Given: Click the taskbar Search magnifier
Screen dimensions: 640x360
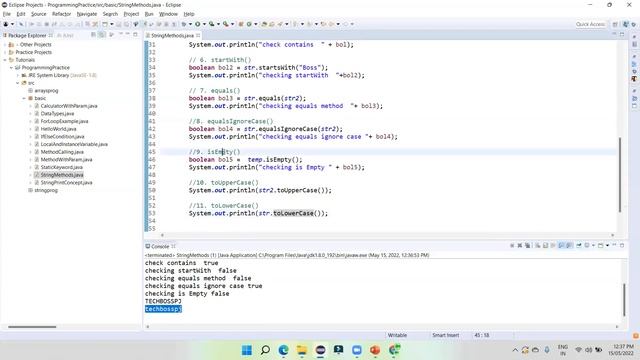Looking at the screenshot, I should pos(265,350).
